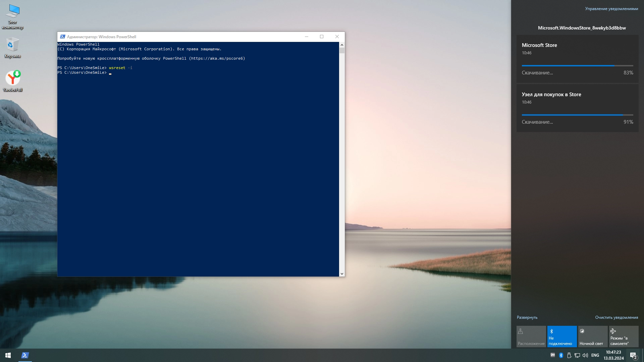
Task: Open the Windows Start menu
Action: tap(8, 355)
